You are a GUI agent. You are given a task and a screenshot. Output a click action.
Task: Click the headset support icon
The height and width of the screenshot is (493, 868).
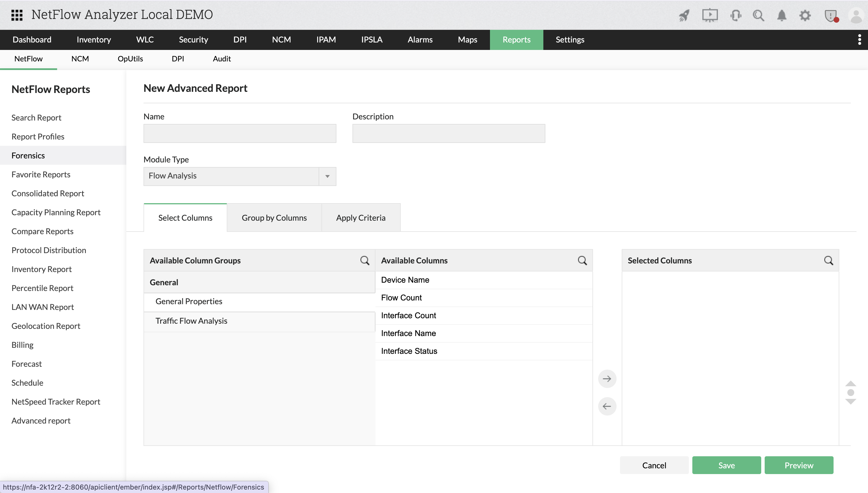pos(736,15)
